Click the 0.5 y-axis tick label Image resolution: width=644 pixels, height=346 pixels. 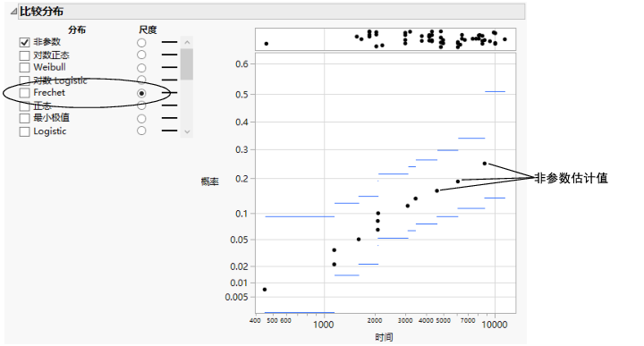tap(241, 95)
